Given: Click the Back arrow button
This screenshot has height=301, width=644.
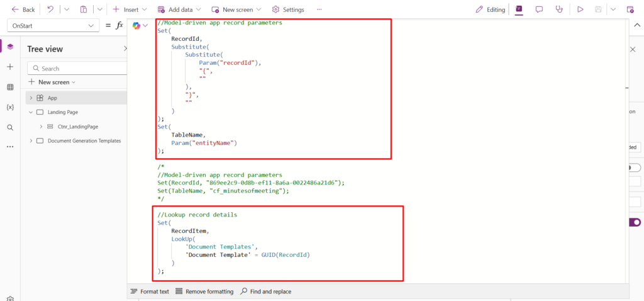Looking at the screenshot, I should click(x=23, y=9).
